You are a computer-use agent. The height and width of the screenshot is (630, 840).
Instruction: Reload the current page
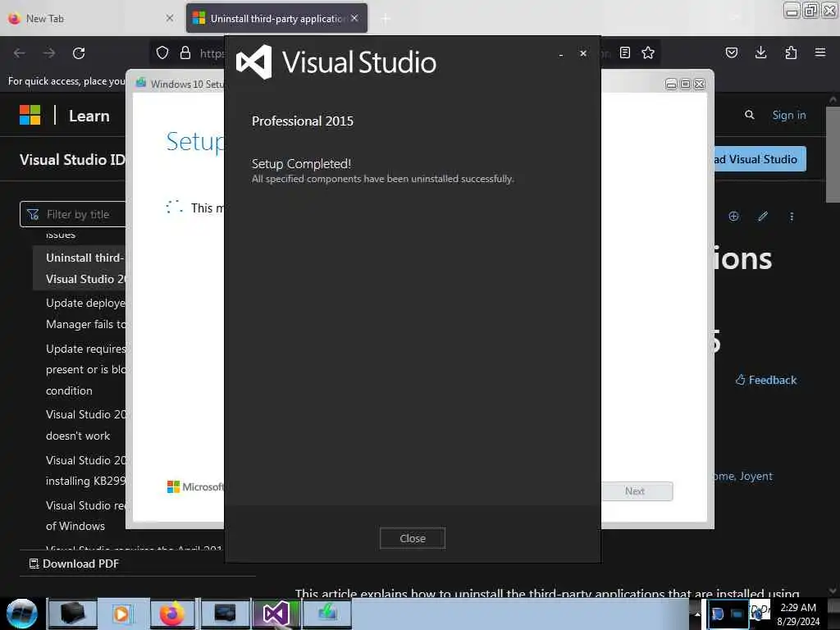coord(79,53)
